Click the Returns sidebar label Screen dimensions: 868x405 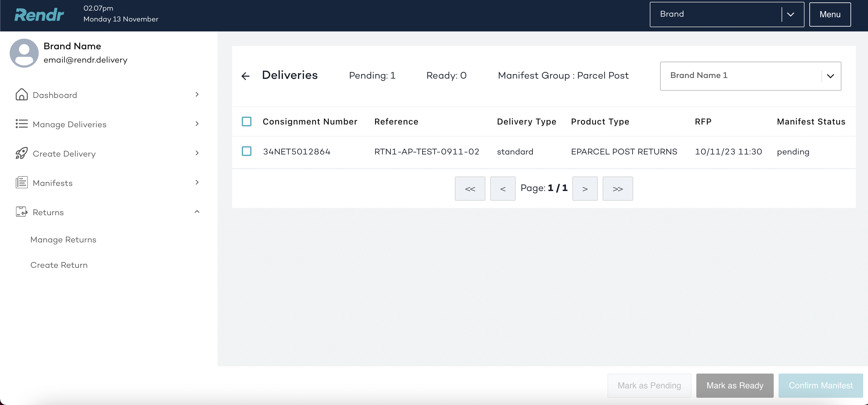48,212
